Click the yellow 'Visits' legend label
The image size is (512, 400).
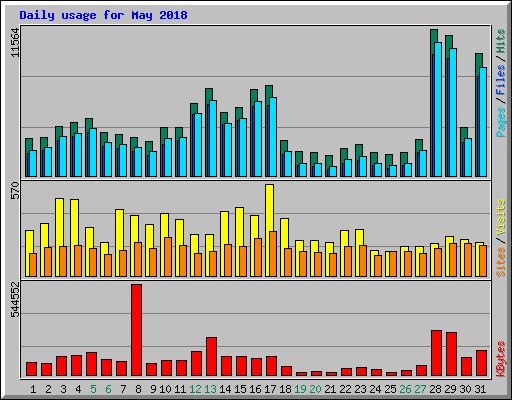click(x=500, y=217)
